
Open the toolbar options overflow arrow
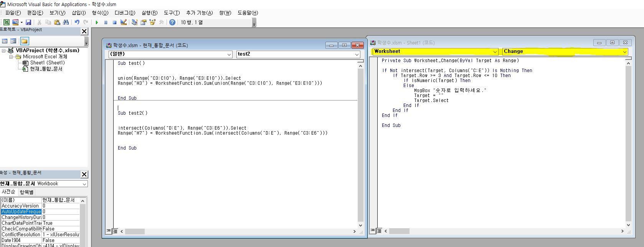tap(254, 23)
